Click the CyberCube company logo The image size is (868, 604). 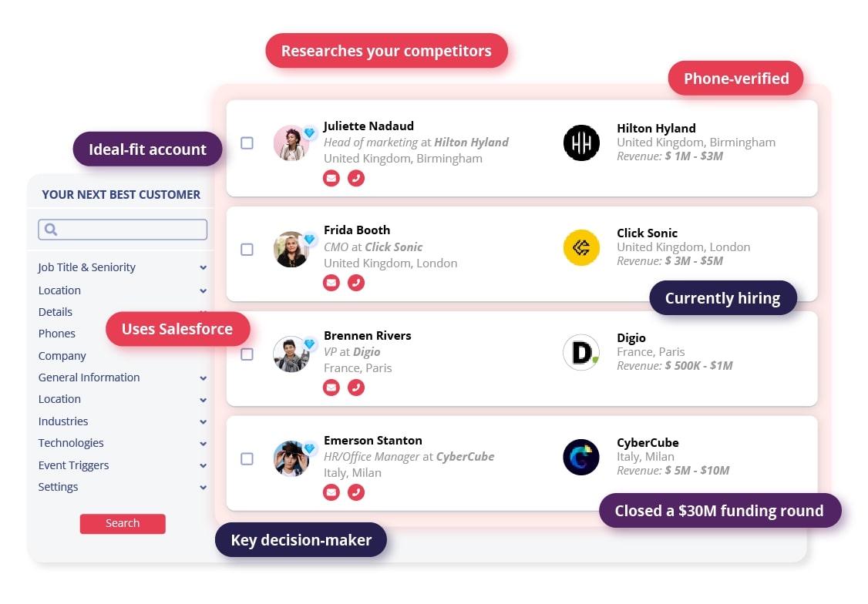point(581,458)
